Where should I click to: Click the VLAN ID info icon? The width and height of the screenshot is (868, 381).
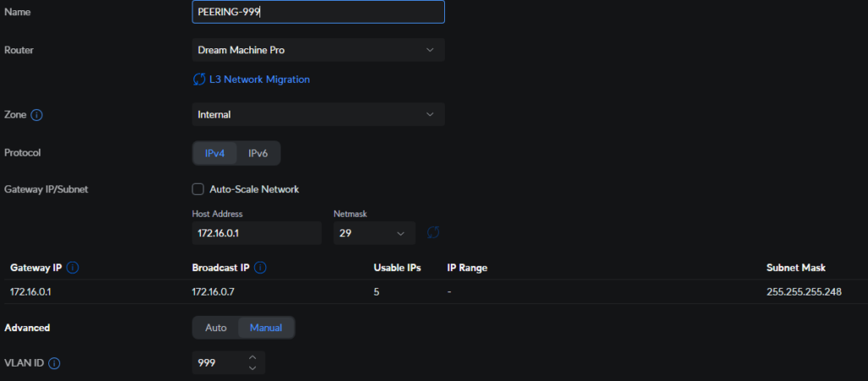(54, 363)
